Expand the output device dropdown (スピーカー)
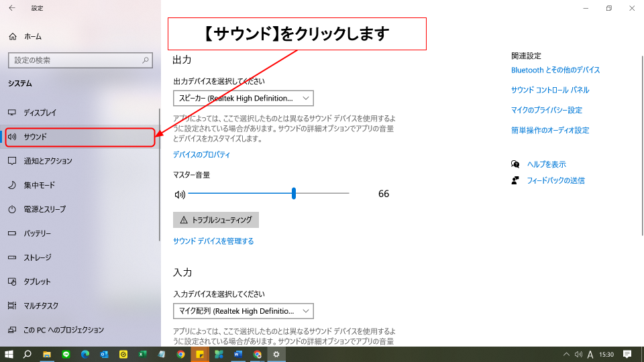 tap(243, 99)
